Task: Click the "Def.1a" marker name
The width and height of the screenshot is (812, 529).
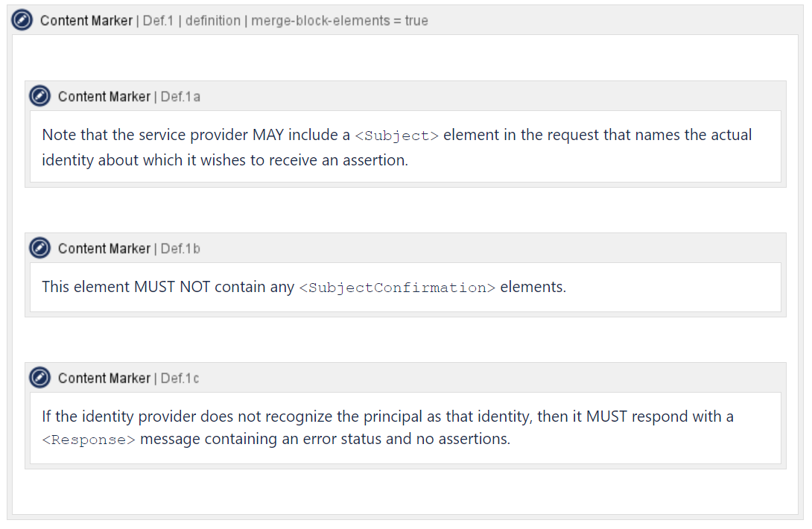Action: coord(180,97)
